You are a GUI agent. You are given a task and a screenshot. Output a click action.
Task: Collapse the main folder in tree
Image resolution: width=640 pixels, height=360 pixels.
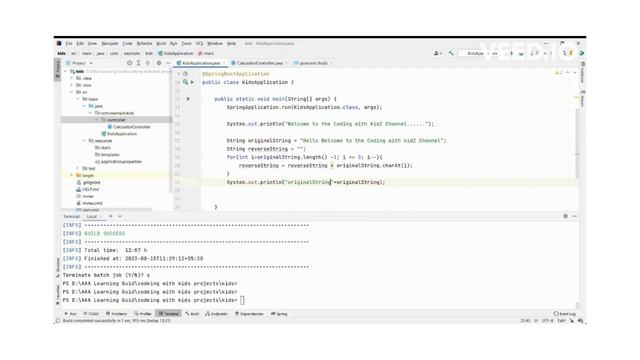click(x=78, y=99)
